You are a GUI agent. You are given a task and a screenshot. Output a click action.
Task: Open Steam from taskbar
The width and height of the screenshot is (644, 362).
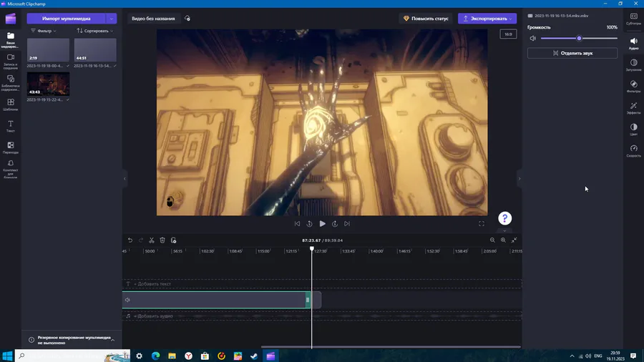tap(254, 356)
